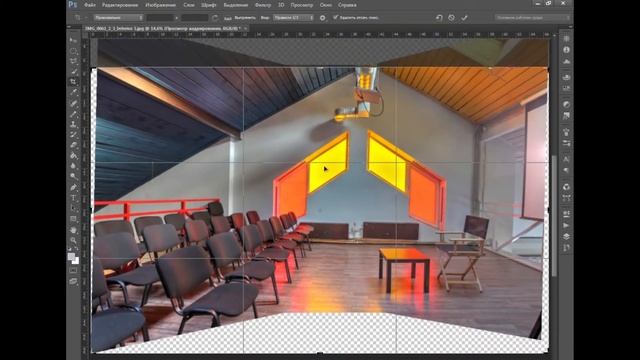Image resolution: width=640 pixels, height=360 pixels.
Task: Select the Clone Stamp tool
Action: (73, 124)
